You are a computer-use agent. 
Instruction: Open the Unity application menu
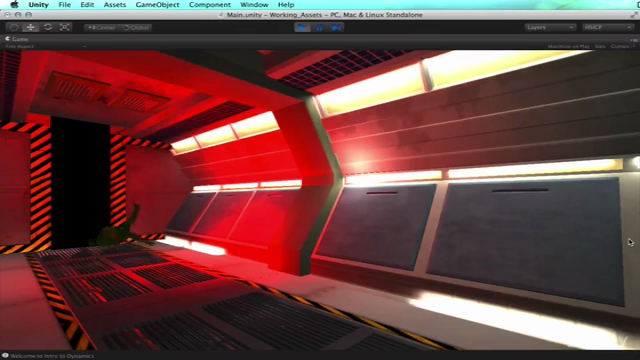[x=38, y=5]
